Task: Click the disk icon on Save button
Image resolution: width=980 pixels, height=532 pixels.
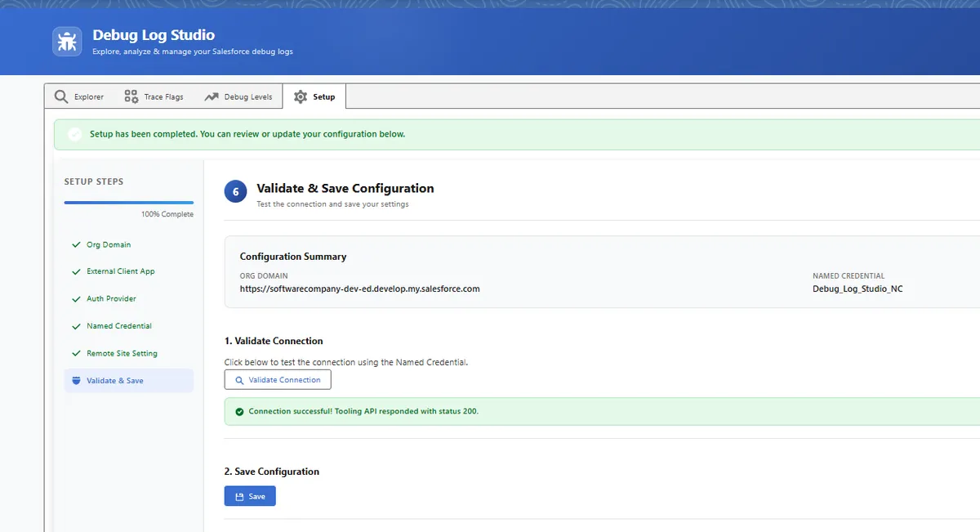Action: pos(239,497)
